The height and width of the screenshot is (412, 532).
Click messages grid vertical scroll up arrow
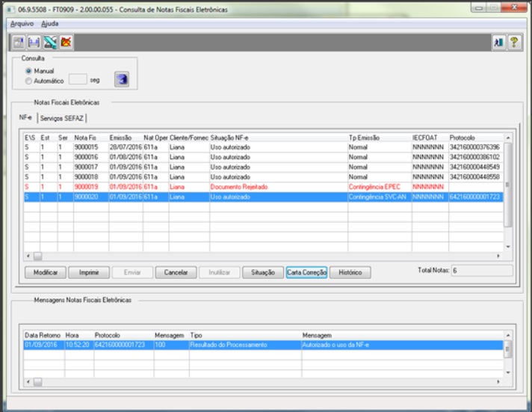coord(508,335)
